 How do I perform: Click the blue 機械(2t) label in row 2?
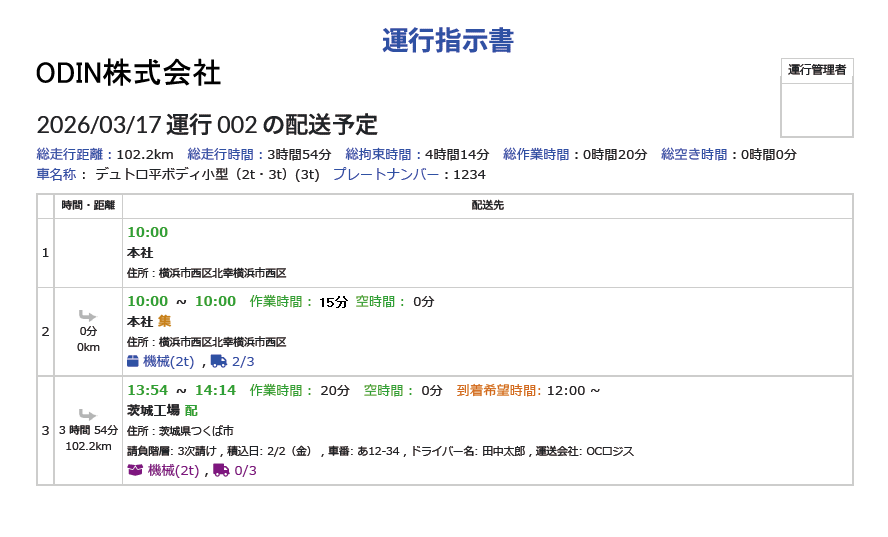(169, 361)
